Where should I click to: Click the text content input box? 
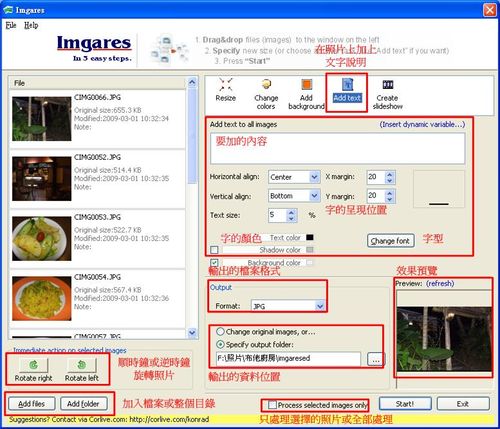(337, 148)
